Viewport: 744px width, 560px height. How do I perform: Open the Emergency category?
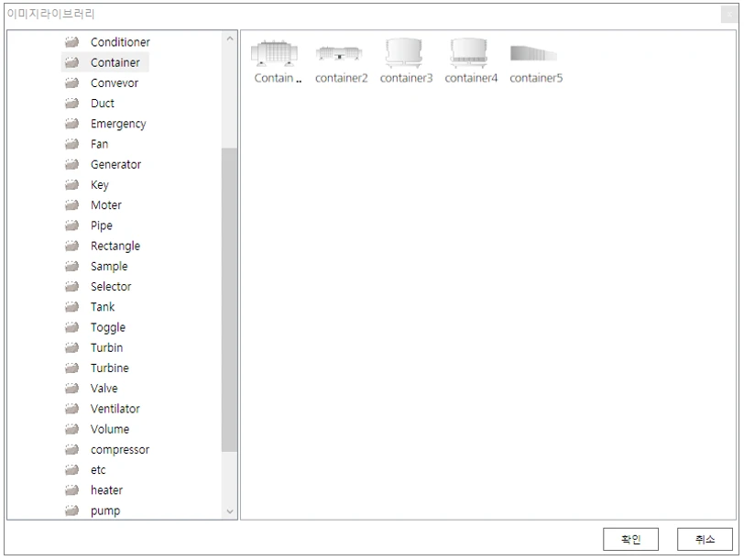point(118,124)
